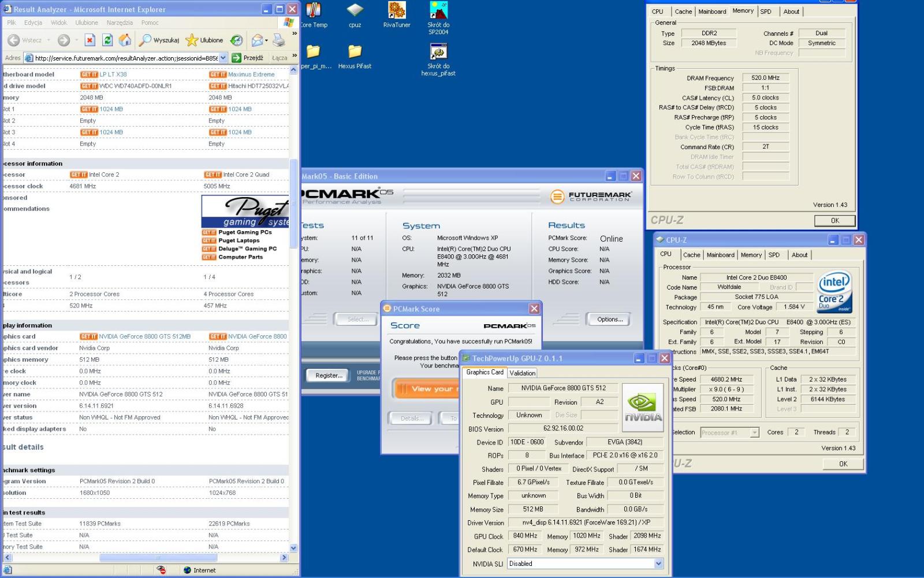Click the NVIDIA logo in GPU-Z

(643, 407)
